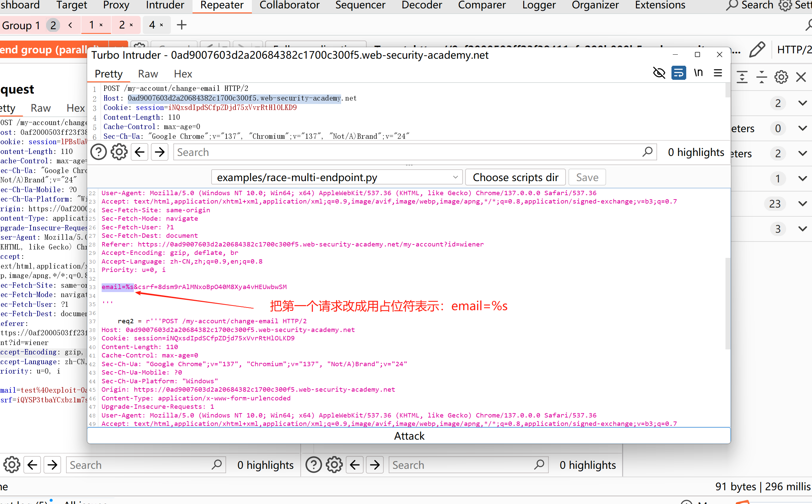812x504 pixels.
Task: Click the pencil edit target icon
Action: [757, 50]
